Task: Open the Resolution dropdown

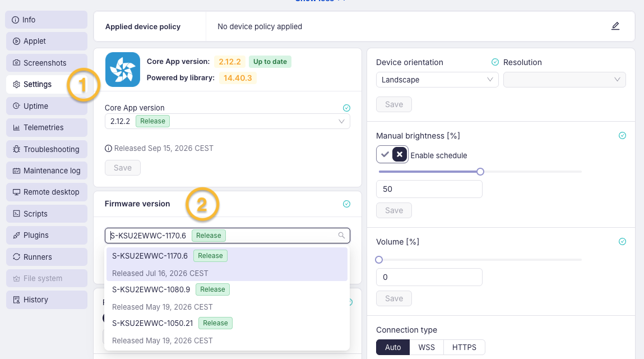Action: click(x=564, y=80)
